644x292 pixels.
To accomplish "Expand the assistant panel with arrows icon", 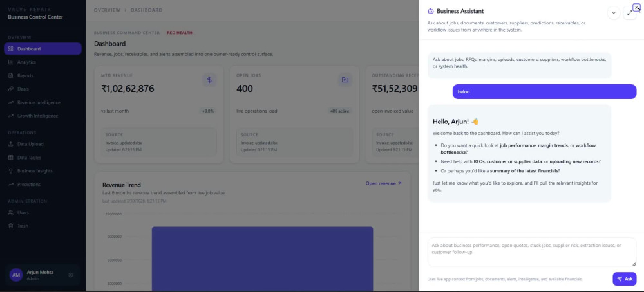I will tap(630, 13).
